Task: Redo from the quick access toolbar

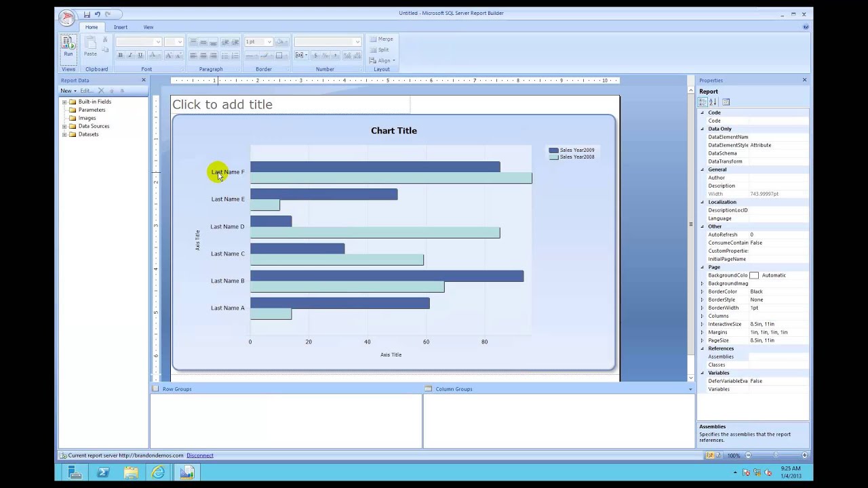Action: tap(107, 14)
